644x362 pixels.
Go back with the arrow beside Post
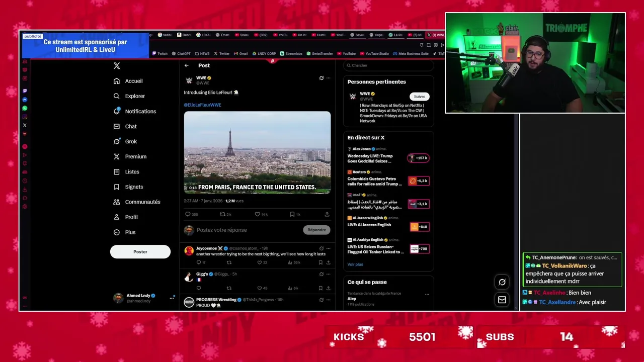186,65
